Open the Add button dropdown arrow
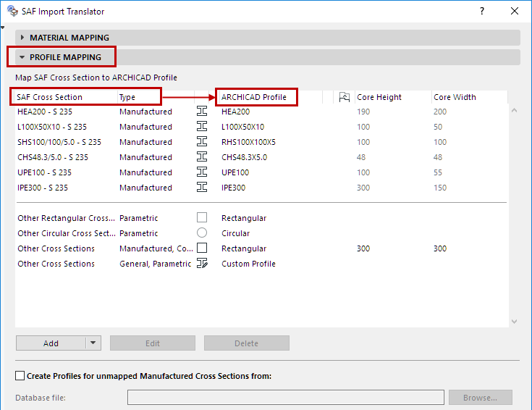The width and height of the screenshot is (532, 410). pos(93,343)
